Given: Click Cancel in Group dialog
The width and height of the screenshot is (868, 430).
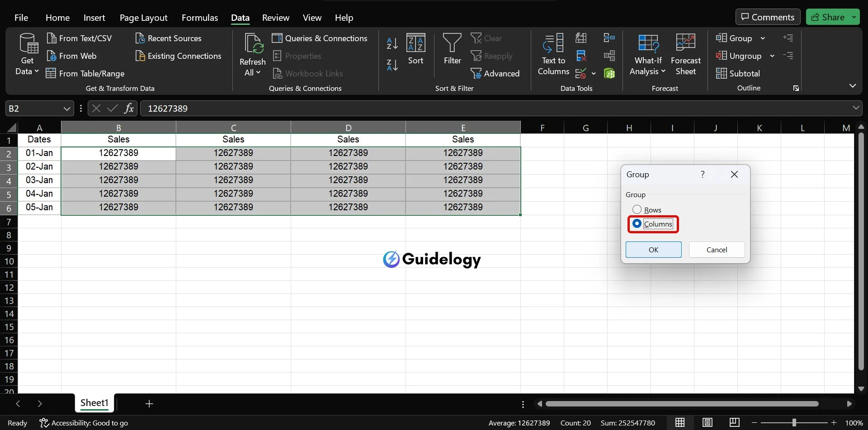Looking at the screenshot, I should [717, 250].
